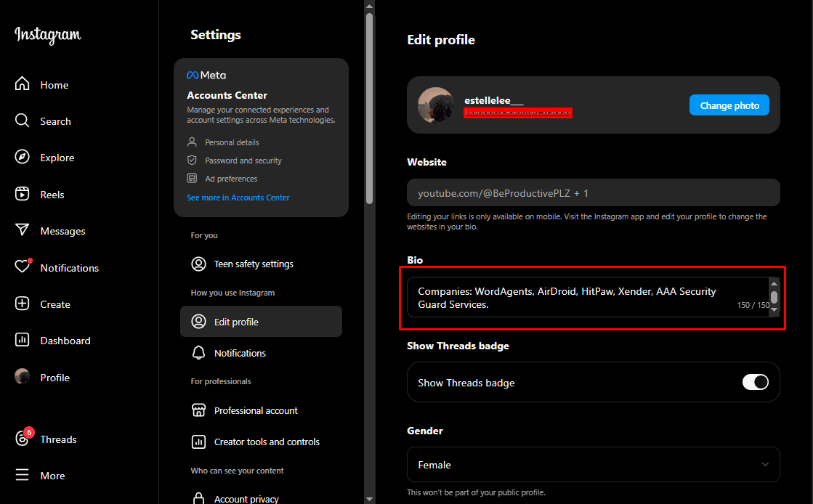Click the Messages label in sidebar
Viewport: 813px width, 504px height.
(62, 231)
